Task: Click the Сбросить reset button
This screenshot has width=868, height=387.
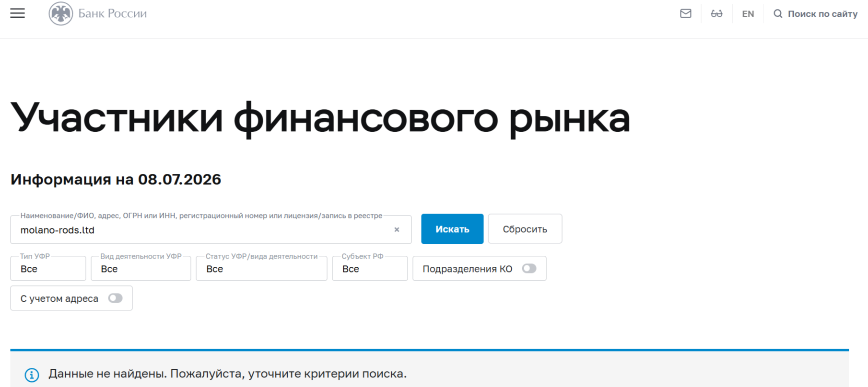Action: click(525, 229)
